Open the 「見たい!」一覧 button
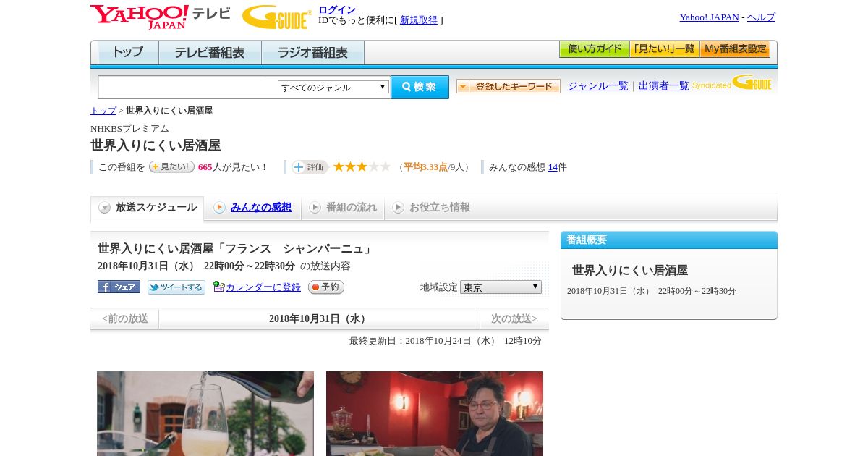Screen dimensions: 868x456 click(664, 49)
